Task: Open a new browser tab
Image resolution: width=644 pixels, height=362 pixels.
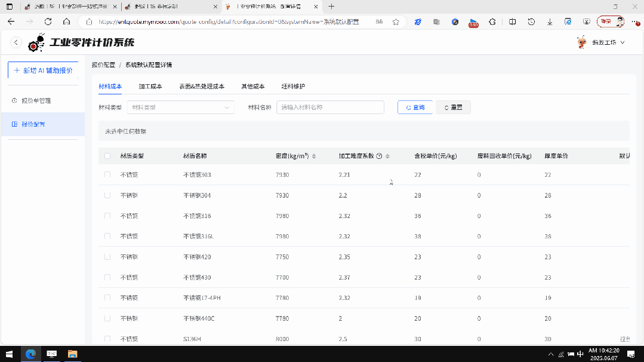Action: [331, 7]
